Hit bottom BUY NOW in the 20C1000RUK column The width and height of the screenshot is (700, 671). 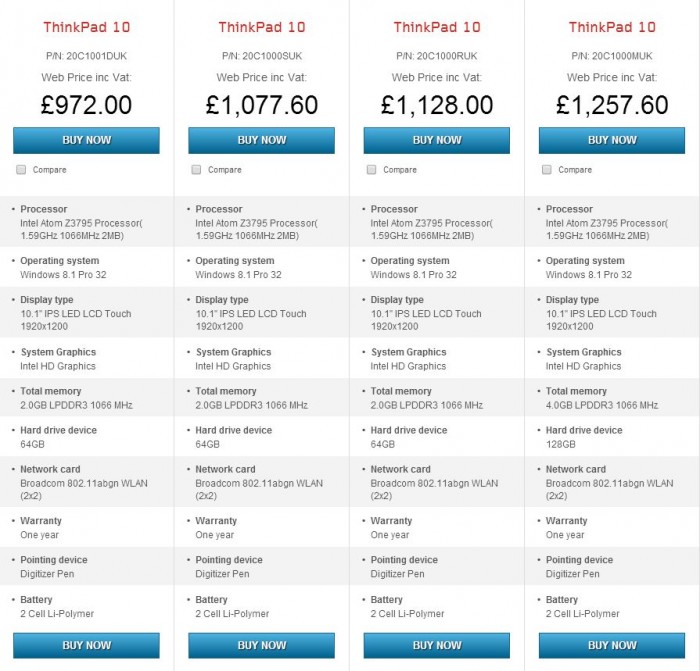(x=437, y=645)
